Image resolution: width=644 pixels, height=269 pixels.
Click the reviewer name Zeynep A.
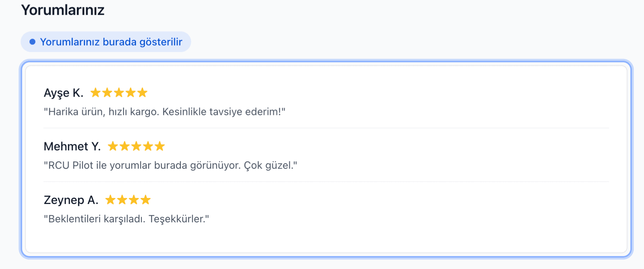[71, 200]
